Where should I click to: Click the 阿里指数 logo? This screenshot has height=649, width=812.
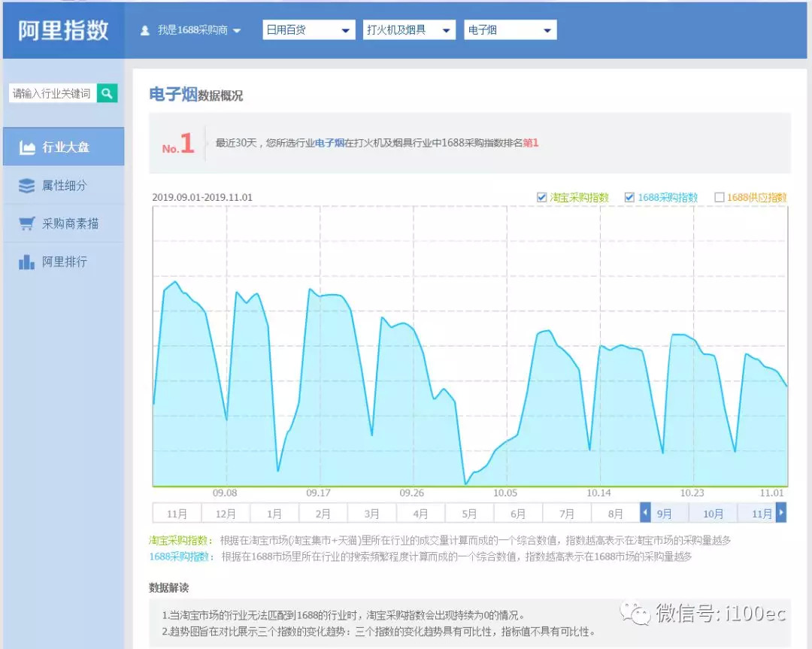pos(63,30)
